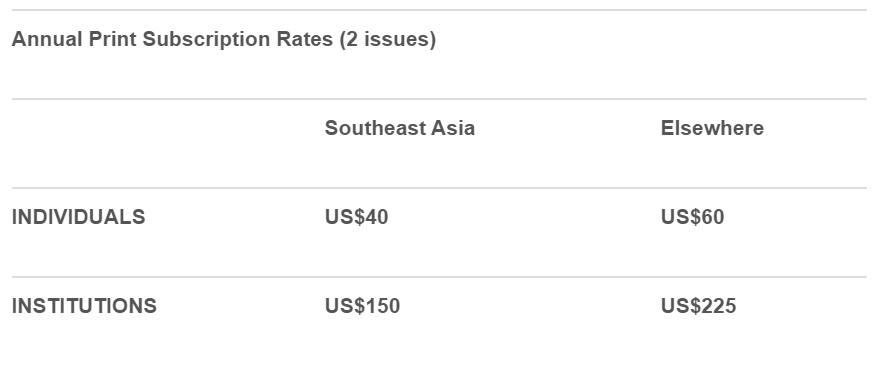Click the word "Print" in the heading
The image size is (876, 375).
(x=112, y=40)
